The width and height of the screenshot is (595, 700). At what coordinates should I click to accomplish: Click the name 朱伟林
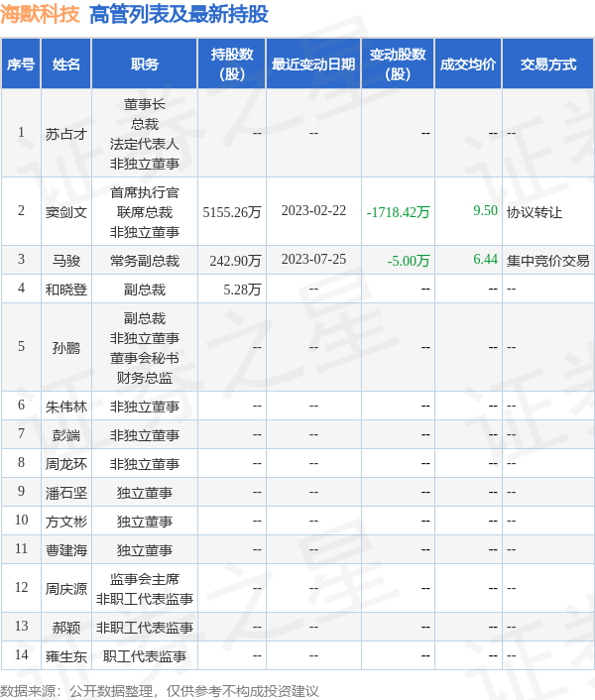(x=66, y=407)
